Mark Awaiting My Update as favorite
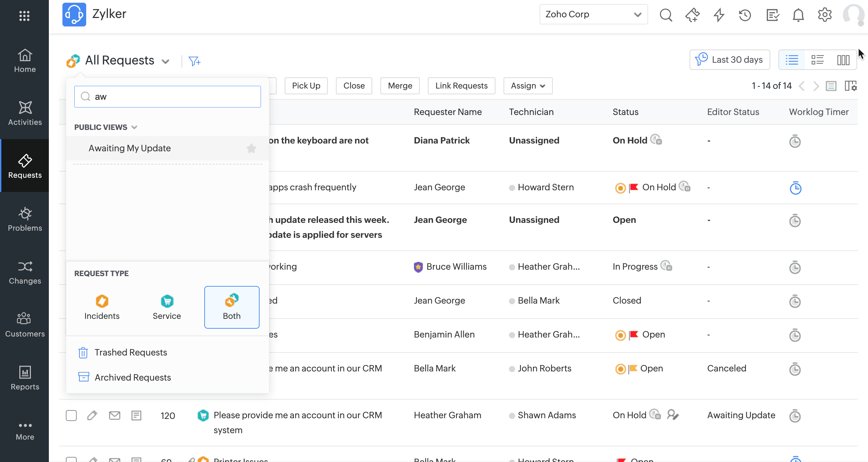Screen dimensions: 868x462 click(x=251, y=148)
